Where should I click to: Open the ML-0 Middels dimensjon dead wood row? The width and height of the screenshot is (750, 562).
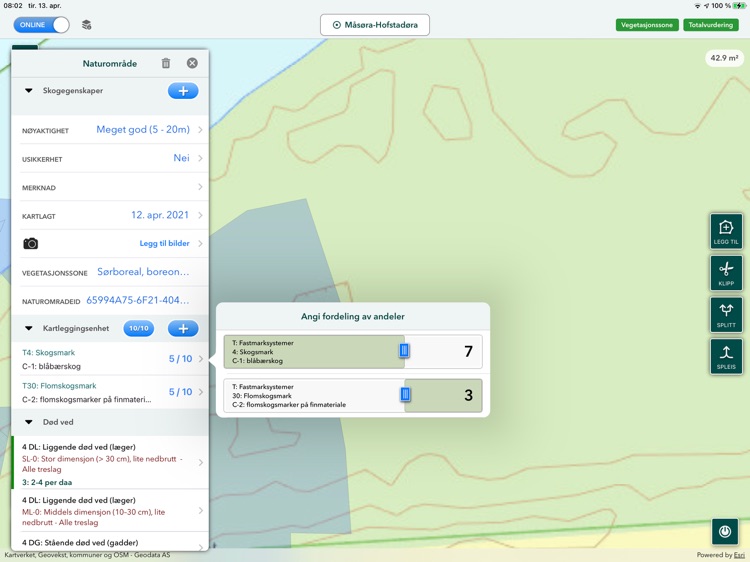tap(110, 510)
